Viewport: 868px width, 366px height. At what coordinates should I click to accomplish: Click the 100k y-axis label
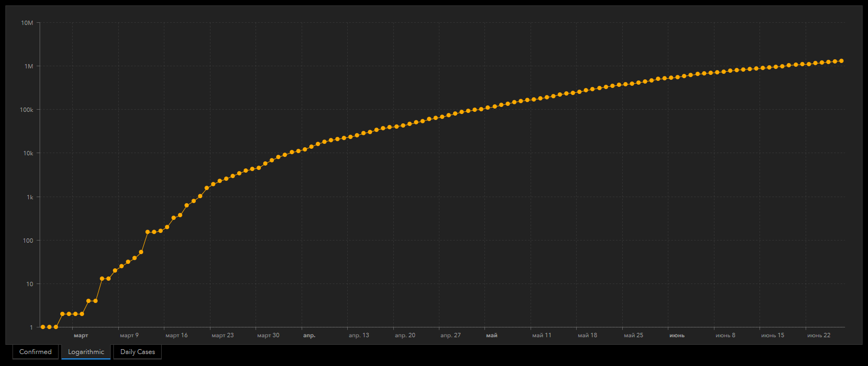point(27,110)
